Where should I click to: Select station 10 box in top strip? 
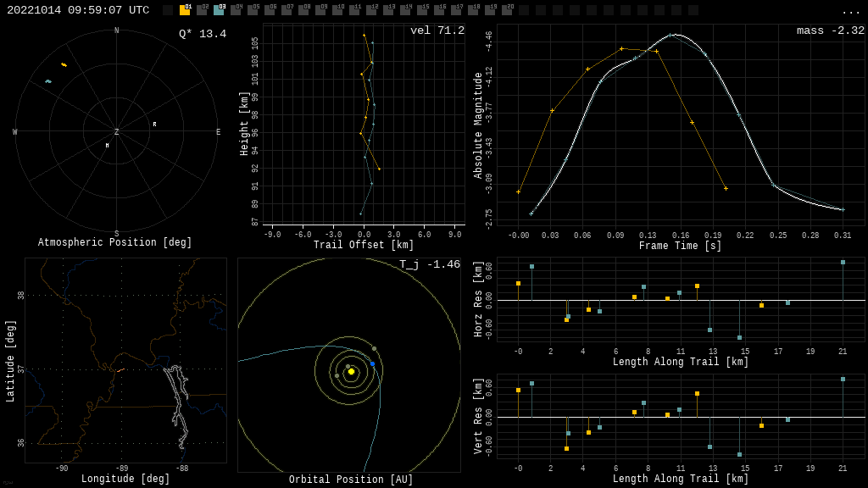pos(337,10)
